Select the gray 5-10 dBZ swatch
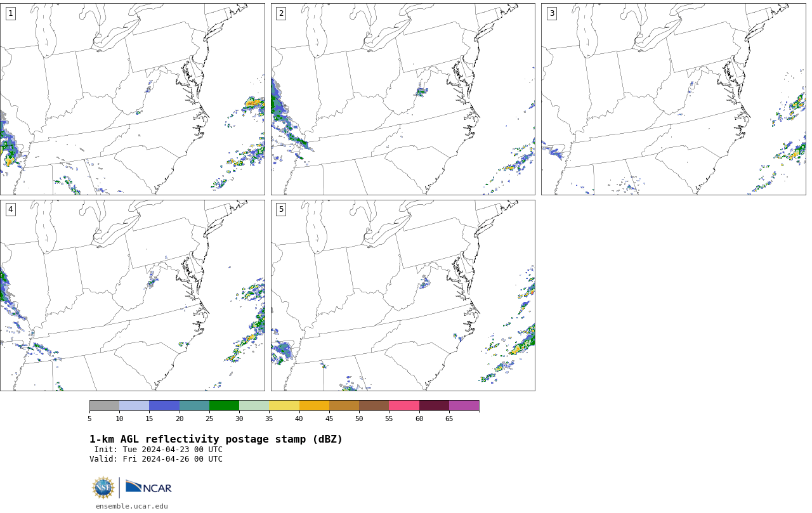This screenshot has width=812, height=513. tap(104, 406)
